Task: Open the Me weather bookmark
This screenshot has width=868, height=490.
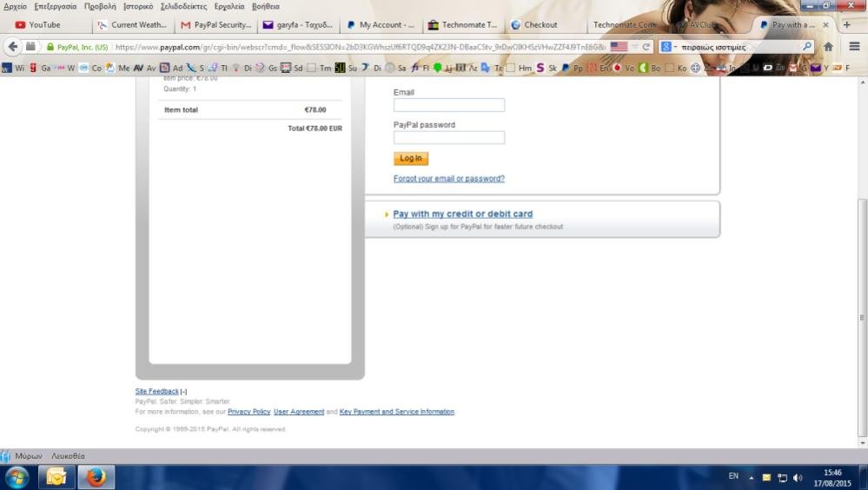Action: click(x=117, y=68)
